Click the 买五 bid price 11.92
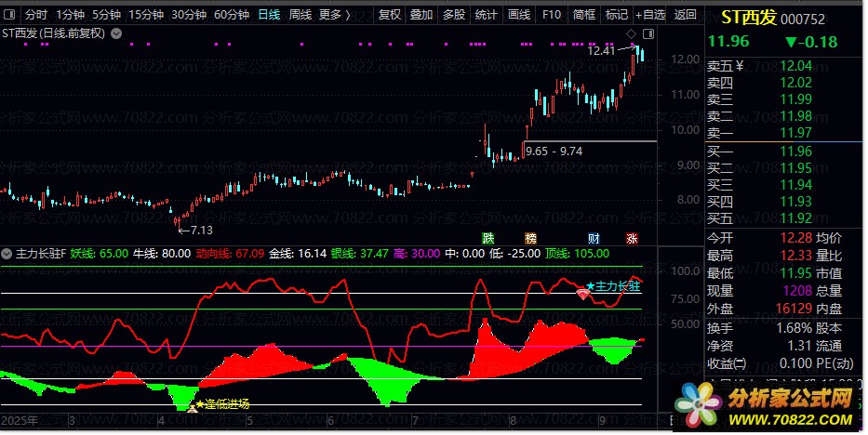The image size is (868, 435). (x=796, y=218)
